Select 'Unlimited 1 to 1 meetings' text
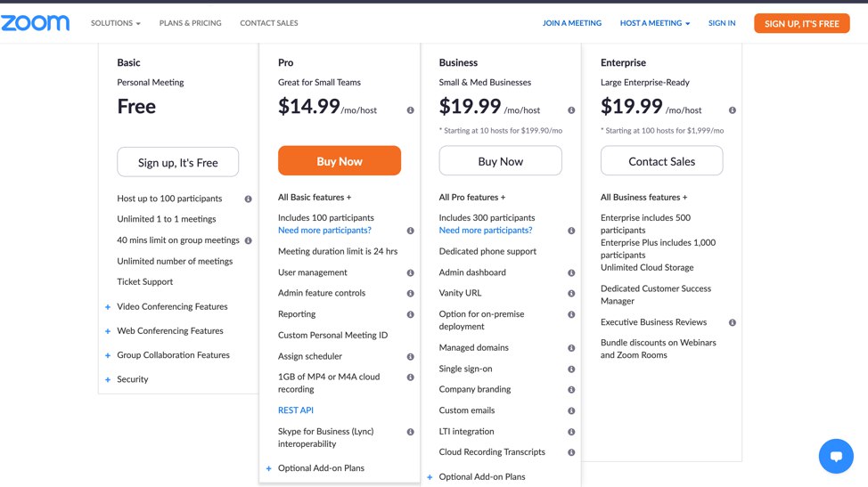Image resolution: width=868 pixels, height=487 pixels. pos(167,219)
